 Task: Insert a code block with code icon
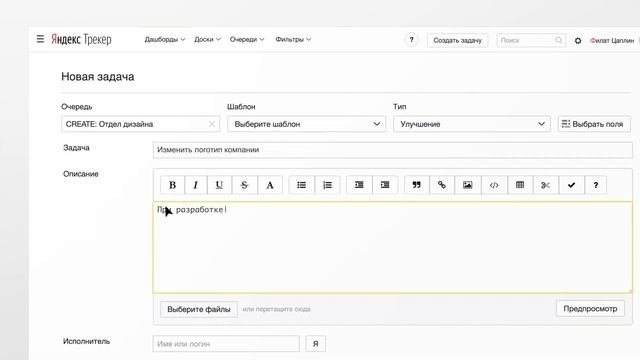pyautogui.click(x=494, y=185)
